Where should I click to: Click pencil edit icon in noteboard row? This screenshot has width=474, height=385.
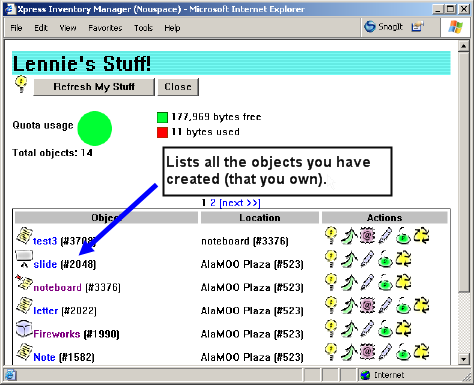(x=367, y=282)
